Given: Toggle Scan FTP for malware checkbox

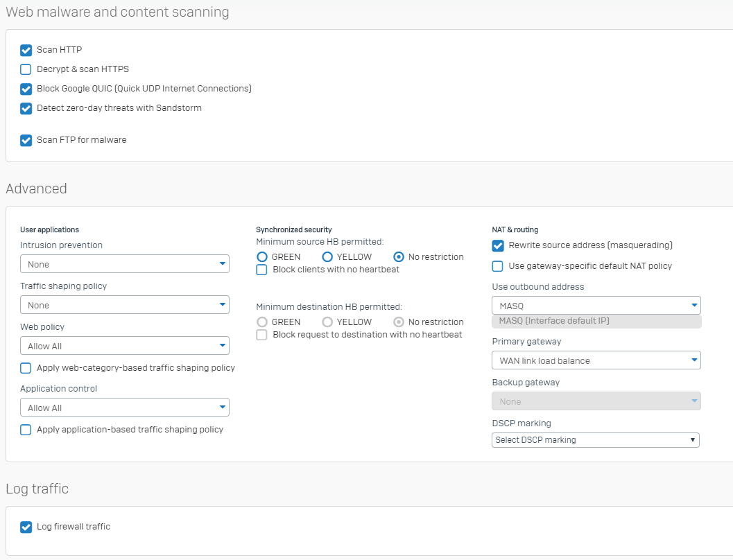Looking at the screenshot, I should [26, 140].
